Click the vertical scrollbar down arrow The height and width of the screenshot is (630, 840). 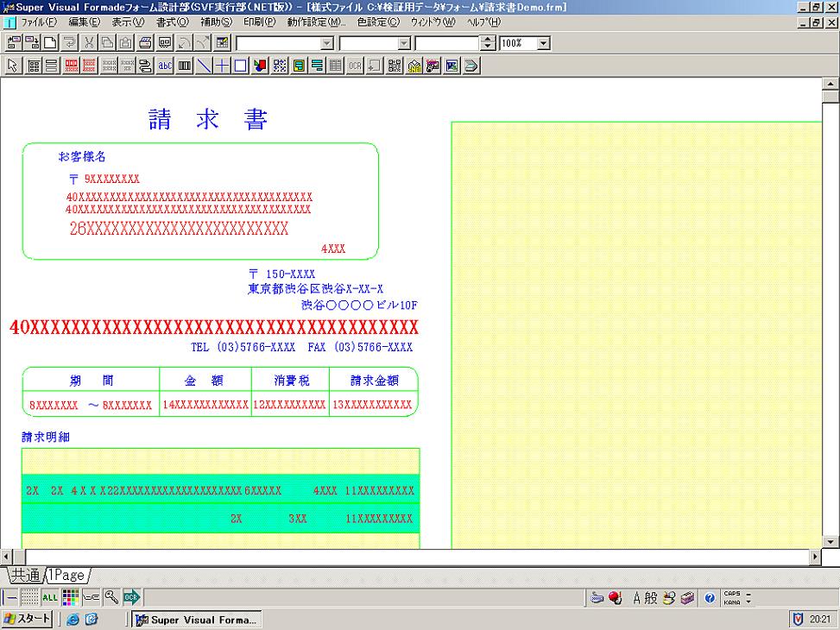[831, 540]
